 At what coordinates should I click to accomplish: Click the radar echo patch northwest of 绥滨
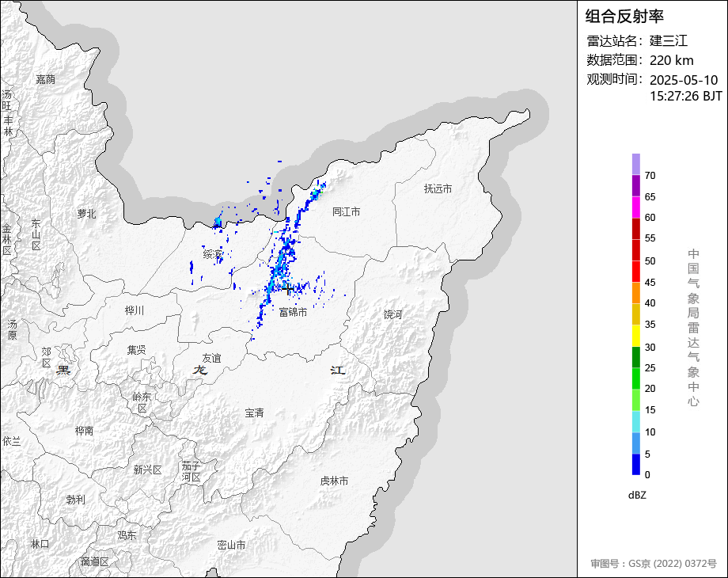(x=218, y=221)
